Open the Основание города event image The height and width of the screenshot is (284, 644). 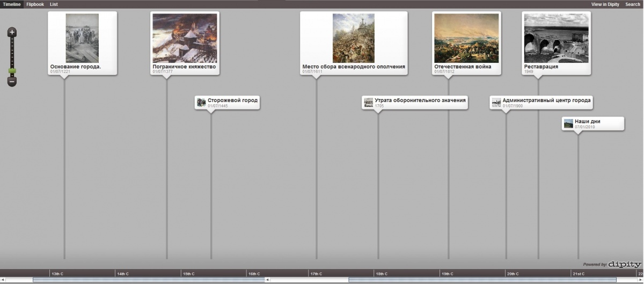pyautogui.click(x=82, y=38)
